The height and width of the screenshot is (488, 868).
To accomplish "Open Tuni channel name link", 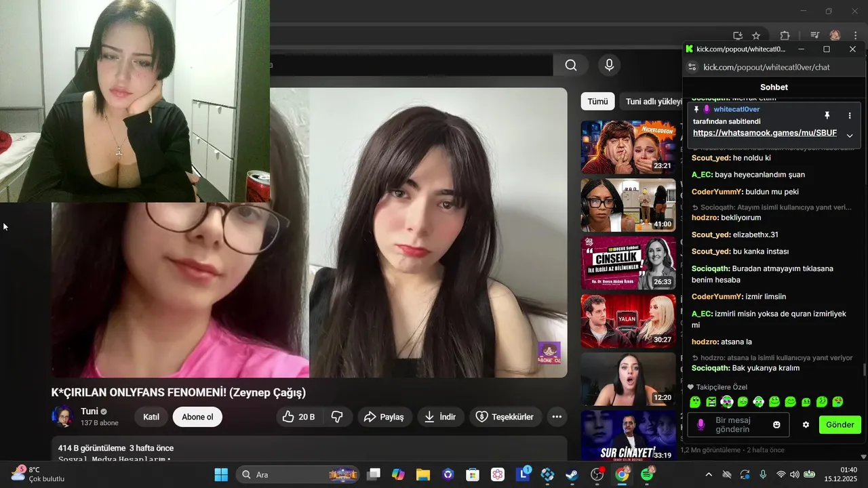I will (x=90, y=411).
